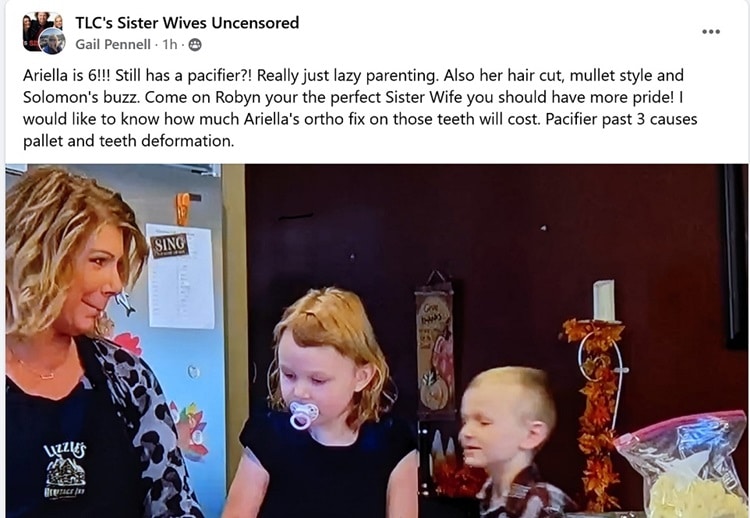Click the plastic zip bag in photo
Image resolution: width=750 pixels, height=518 pixels.
coord(682,464)
